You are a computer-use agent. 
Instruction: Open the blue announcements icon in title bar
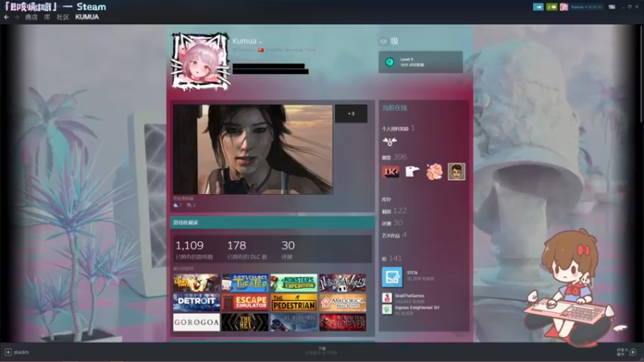[x=538, y=7]
